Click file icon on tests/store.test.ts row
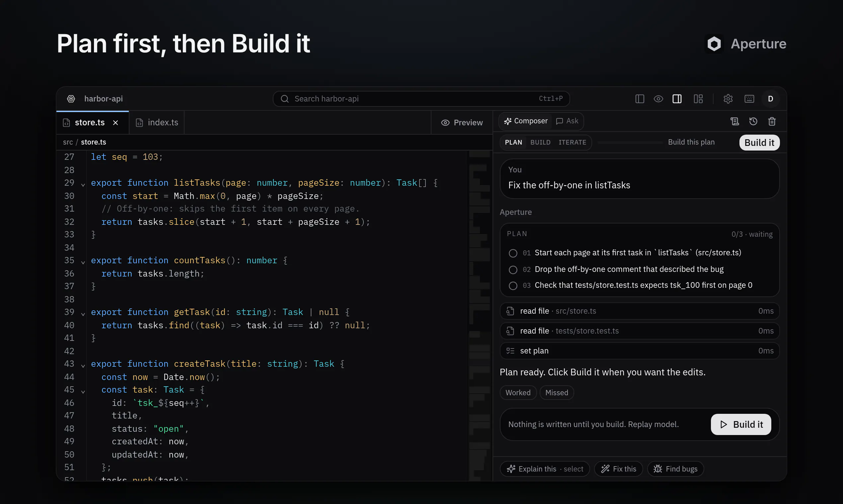The width and height of the screenshot is (843, 504). click(510, 331)
